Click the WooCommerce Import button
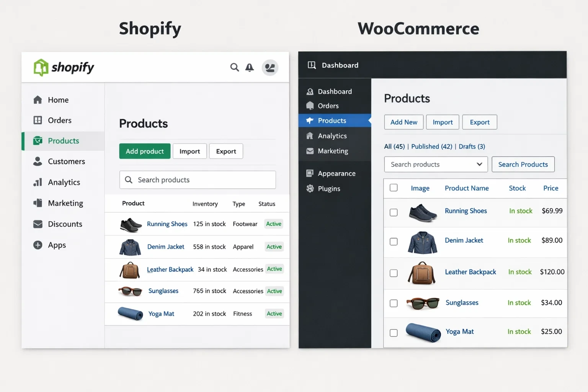This screenshot has width=588, height=392. [443, 122]
